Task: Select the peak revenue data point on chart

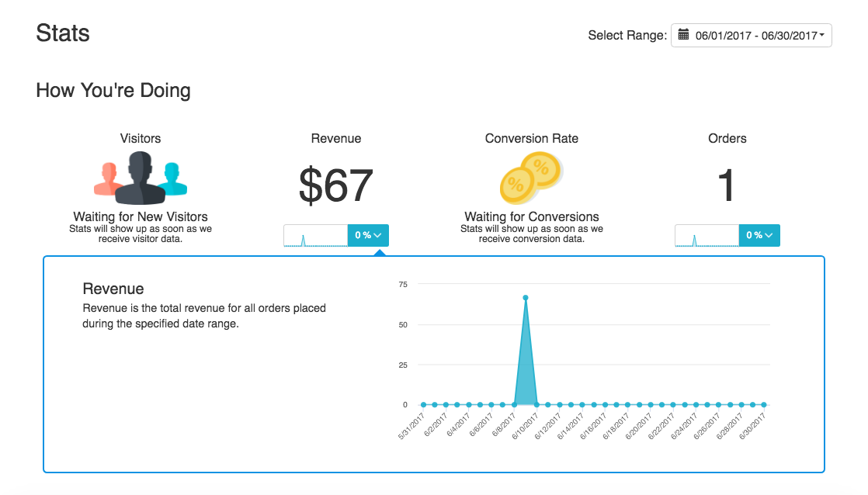Action: tap(526, 297)
